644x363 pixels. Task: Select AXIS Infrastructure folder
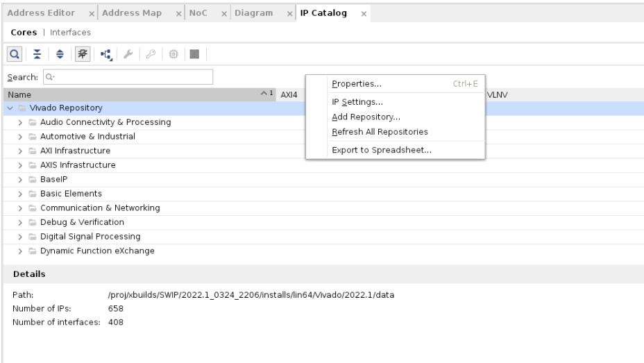click(x=78, y=165)
